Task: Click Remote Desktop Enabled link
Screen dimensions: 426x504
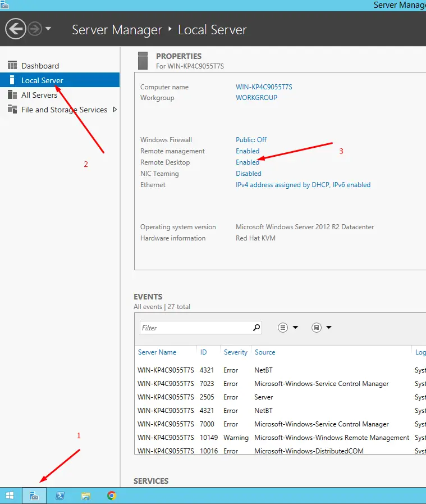Action: coord(248,162)
